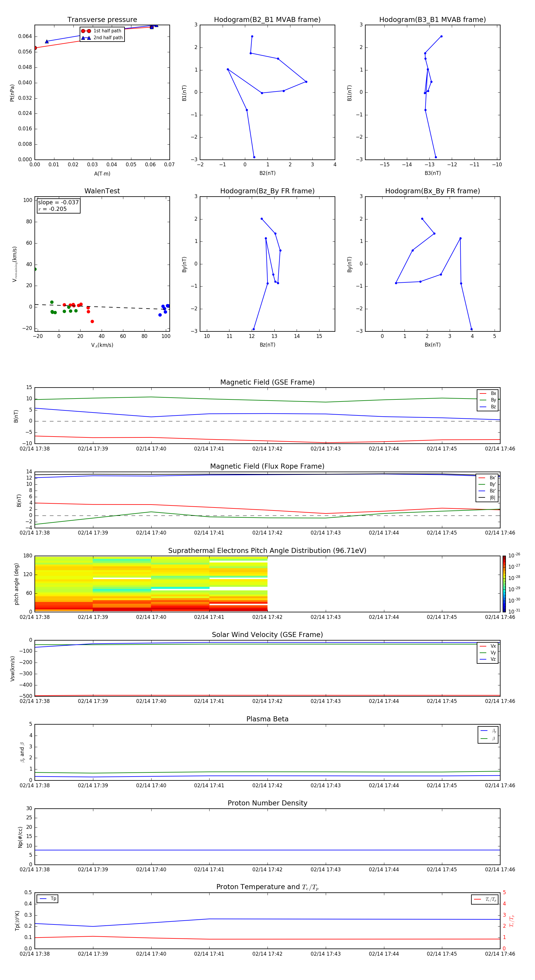The width and height of the screenshot is (535, 980).
Task: Click the '1st half path' legend entry
Action: [101, 31]
